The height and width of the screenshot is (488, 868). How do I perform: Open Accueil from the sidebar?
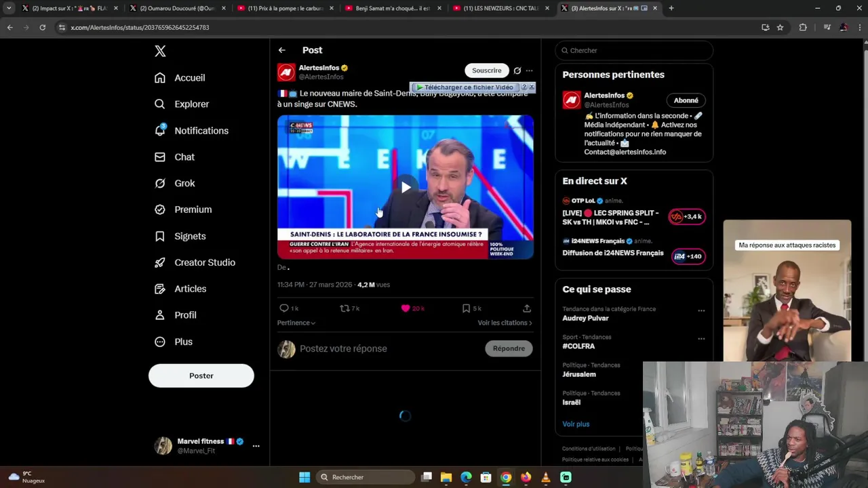[x=180, y=78]
